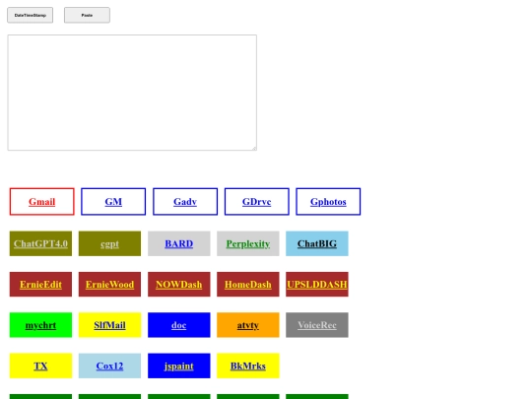Launch the ChatGPT4.0 link
Screen dimensions: 532x399
tap(40, 243)
